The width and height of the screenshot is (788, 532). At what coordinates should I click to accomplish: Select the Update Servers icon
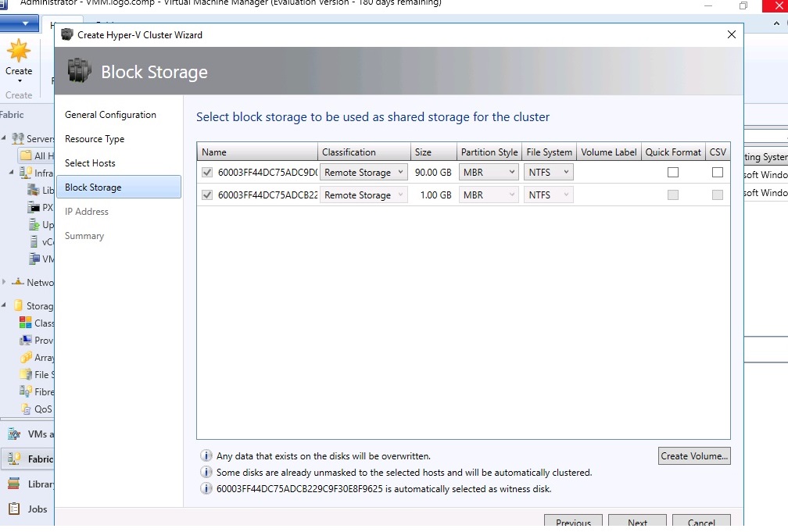tap(34, 224)
